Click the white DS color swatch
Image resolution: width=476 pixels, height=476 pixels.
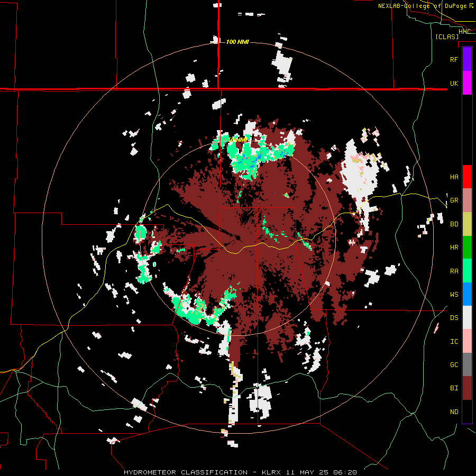tap(467, 317)
